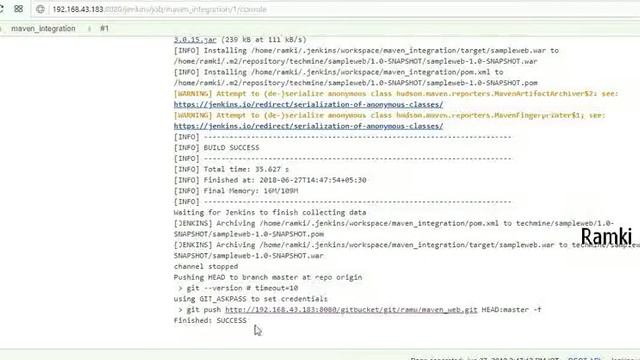The height and width of the screenshot is (360, 640).
Task: Click the "[INFO] Finished at: 2018-06-27" line
Action: click(270, 180)
